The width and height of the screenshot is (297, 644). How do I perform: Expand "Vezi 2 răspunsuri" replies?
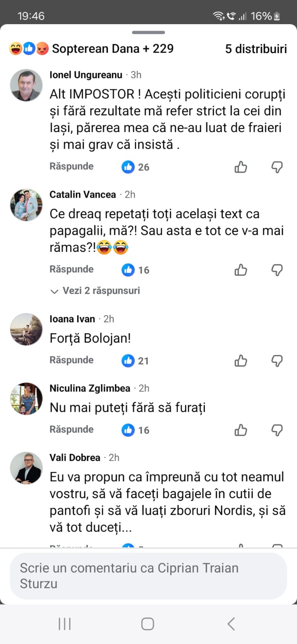[x=96, y=291]
